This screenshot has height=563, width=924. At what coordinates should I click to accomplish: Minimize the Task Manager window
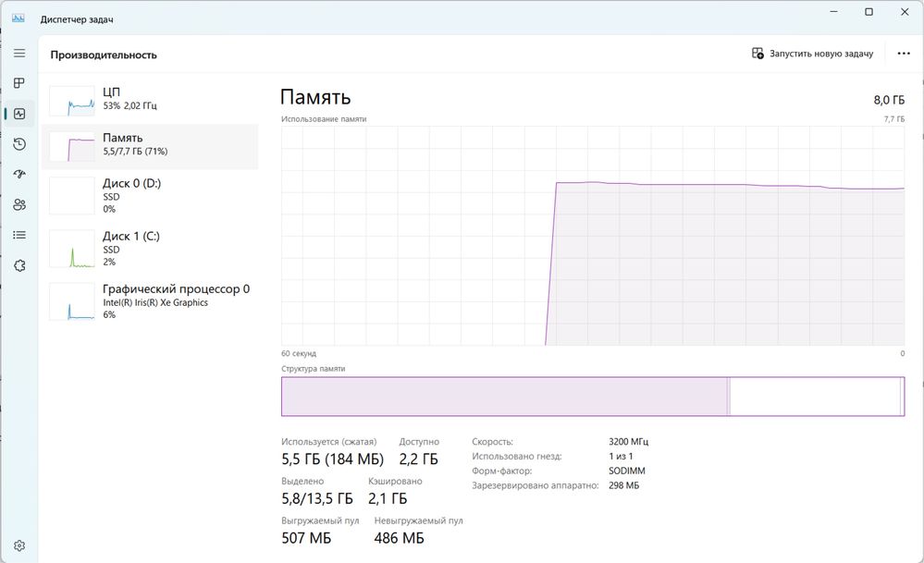click(834, 12)
